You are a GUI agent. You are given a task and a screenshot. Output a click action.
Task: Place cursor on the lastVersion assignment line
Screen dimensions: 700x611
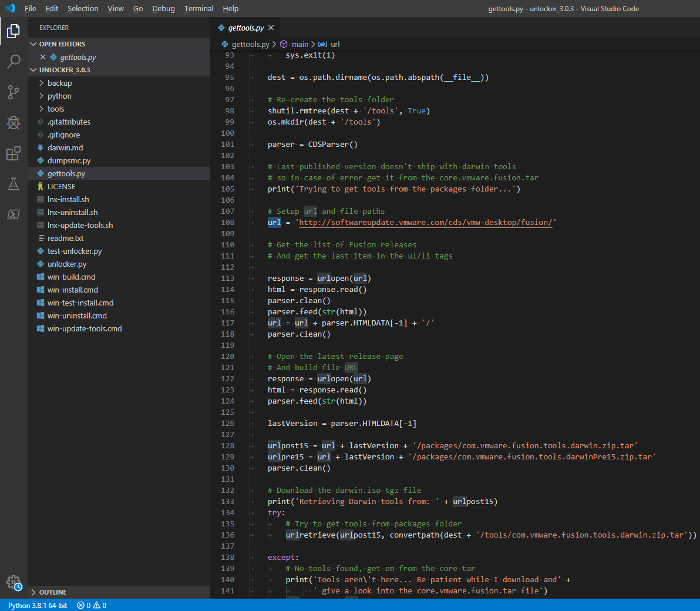coord(342,424)
